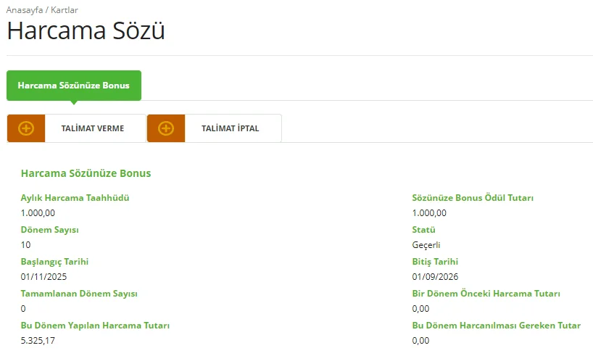Select the Dönem Sayısı label

tap(50, 229)
